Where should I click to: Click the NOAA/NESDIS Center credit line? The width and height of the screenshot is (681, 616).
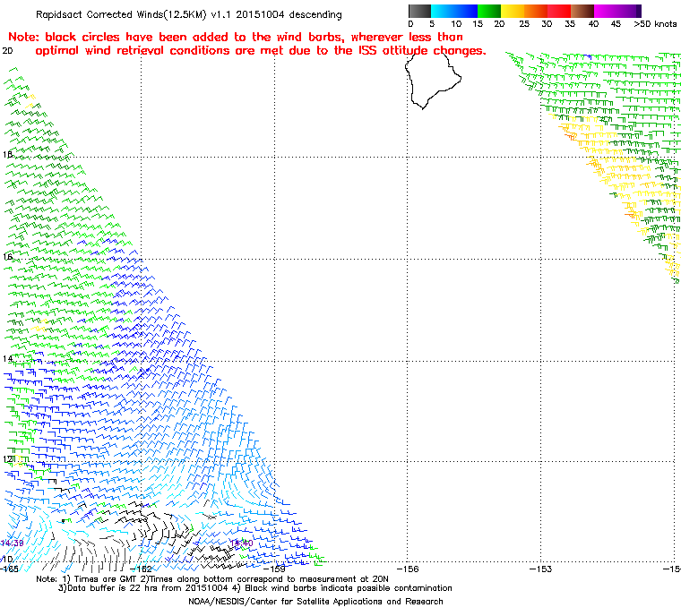[x=315, y=602]
